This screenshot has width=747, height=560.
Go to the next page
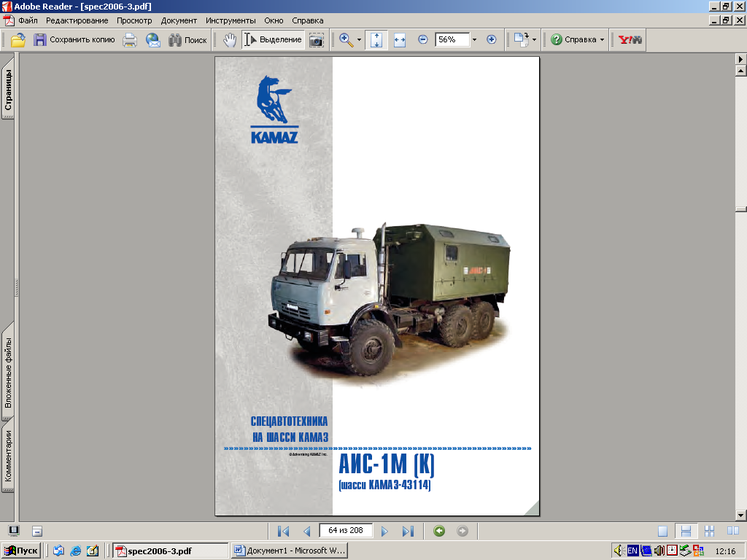click(x=384, y=531)
